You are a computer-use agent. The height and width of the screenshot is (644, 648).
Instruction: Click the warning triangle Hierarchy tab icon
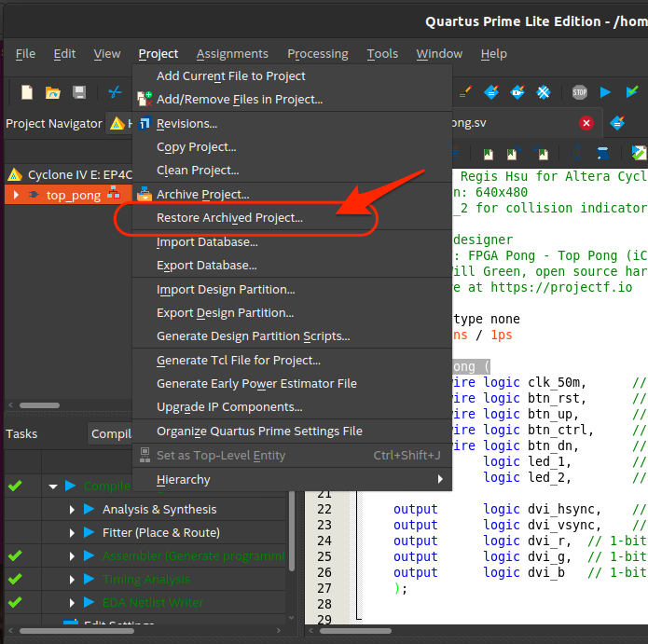[117, 123]
